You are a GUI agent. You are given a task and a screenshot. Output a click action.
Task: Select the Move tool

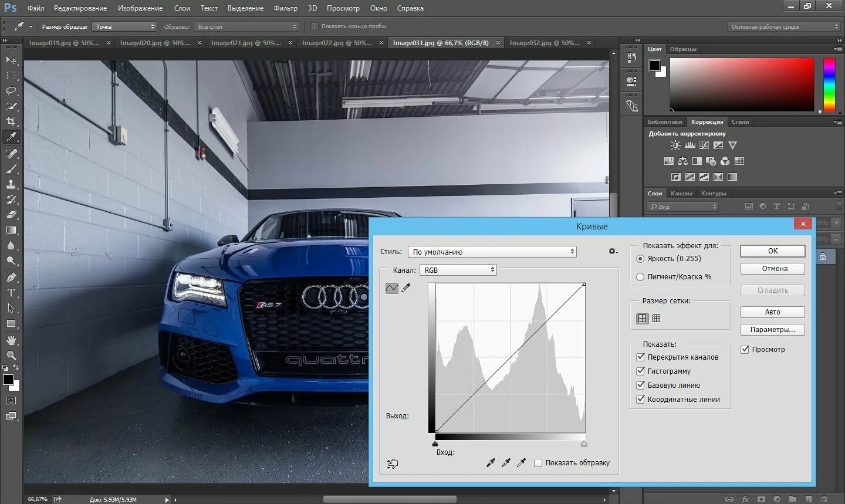(x=11, y=60)
